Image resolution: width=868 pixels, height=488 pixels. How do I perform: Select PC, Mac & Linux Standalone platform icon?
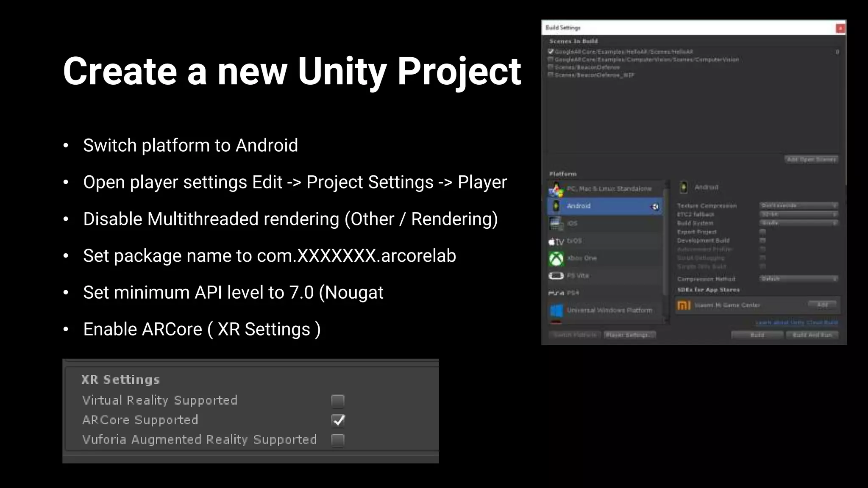[556, 189]
